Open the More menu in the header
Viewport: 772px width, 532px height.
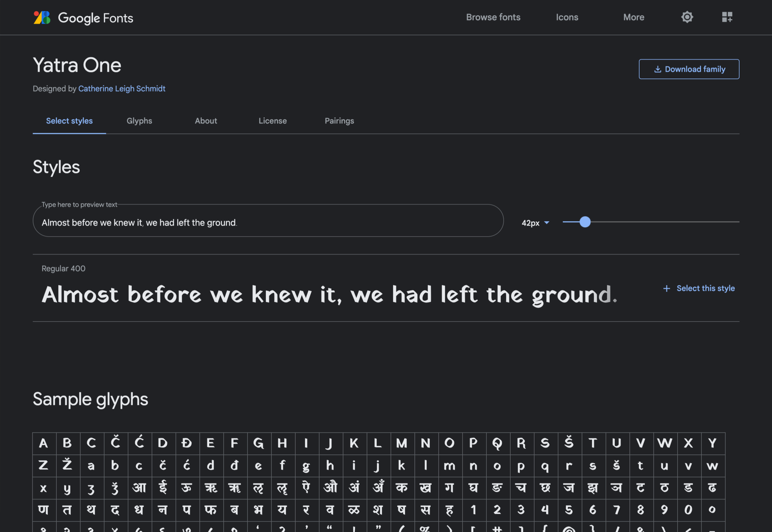point(633,17)
